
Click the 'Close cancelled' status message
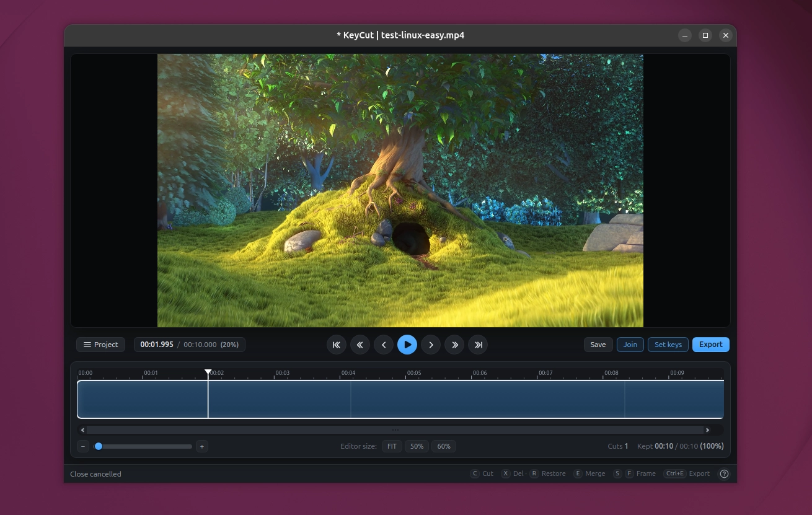point(95,474)
